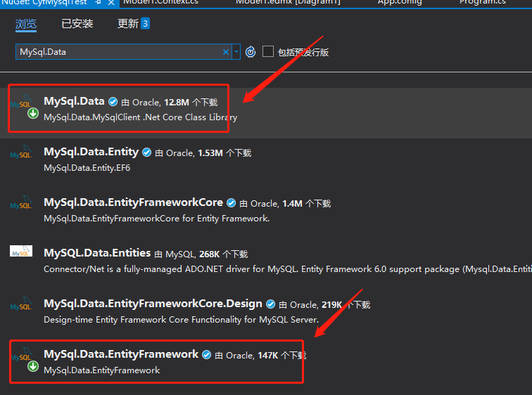Open the App.config tab
This screenshot has height=395, width=532.
click(400, 2)
